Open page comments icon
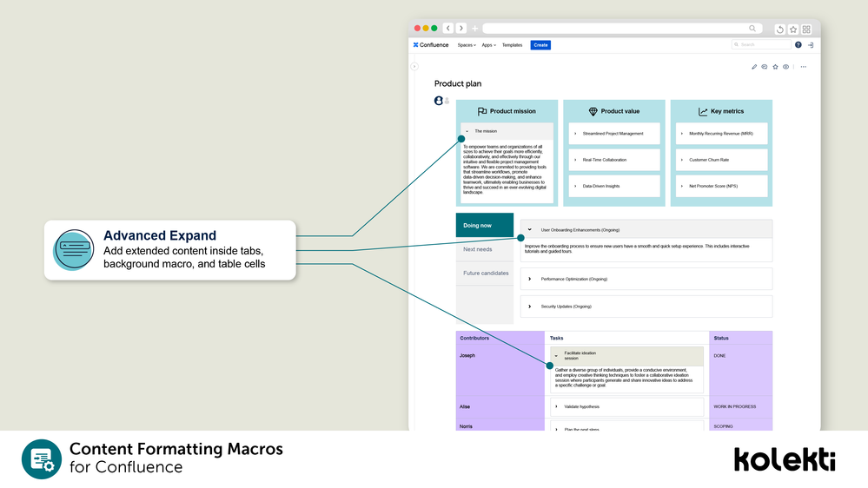Screen dimensions: 868x488 point(765,67)
